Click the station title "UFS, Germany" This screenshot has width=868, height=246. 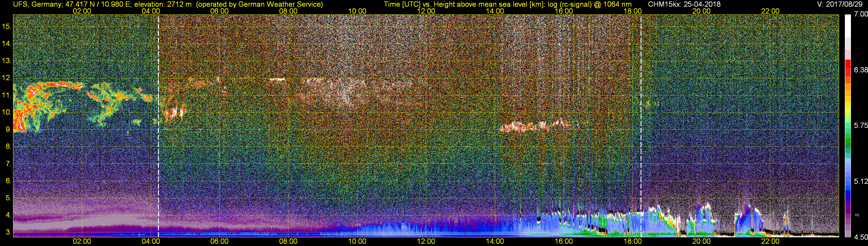pyautogui.click(x=37, y=4)
